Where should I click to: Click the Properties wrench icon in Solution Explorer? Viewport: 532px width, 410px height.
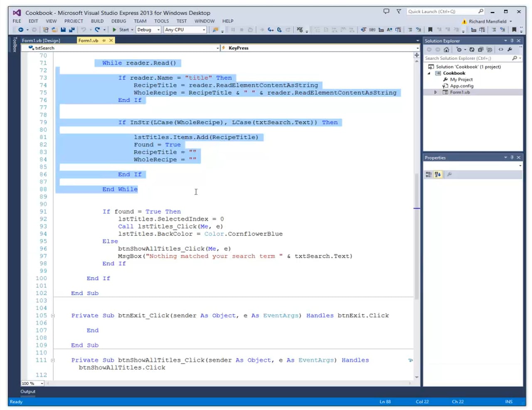(510, 49)
